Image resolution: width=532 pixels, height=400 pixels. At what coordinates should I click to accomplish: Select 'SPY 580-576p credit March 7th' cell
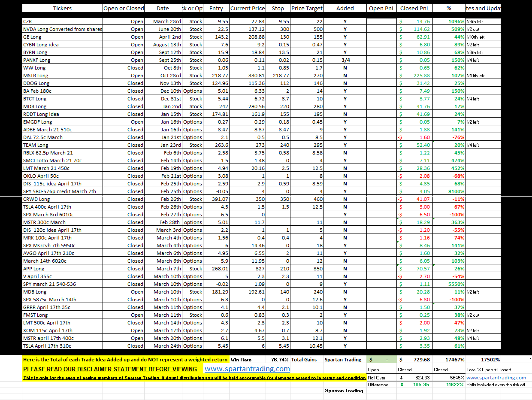[63, 191]
